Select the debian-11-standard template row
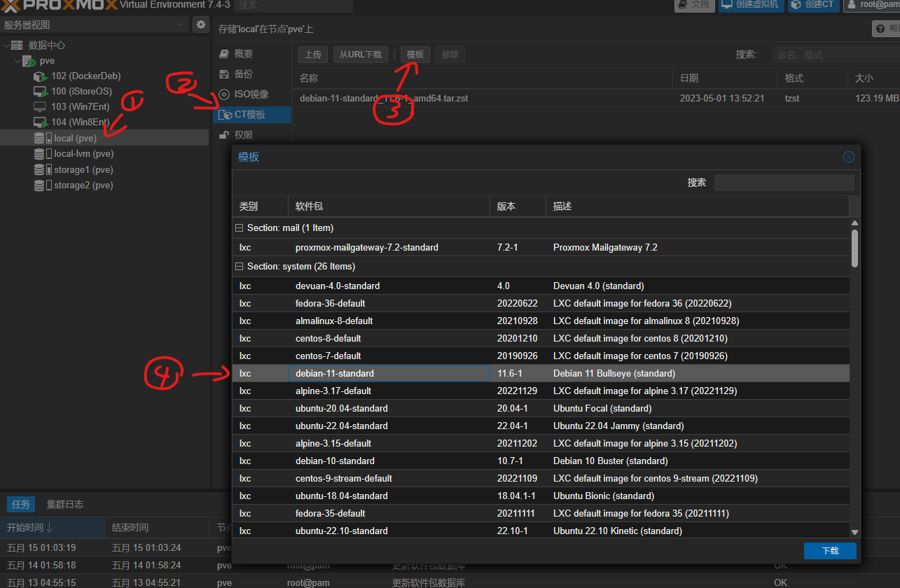Image resolution: width=900 pixels, height=588 pixels. [x=541, y=373]
